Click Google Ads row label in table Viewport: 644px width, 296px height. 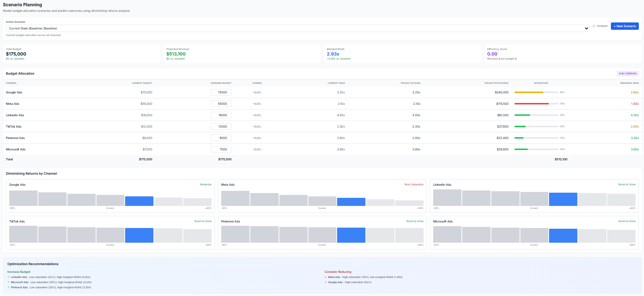[14, 92]
